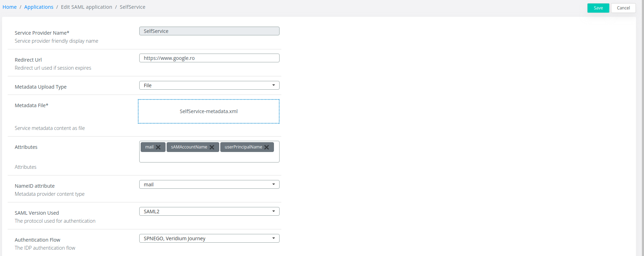Remove the sAMAccountName attribute tag
644x256 pixels.
[212, 147]
